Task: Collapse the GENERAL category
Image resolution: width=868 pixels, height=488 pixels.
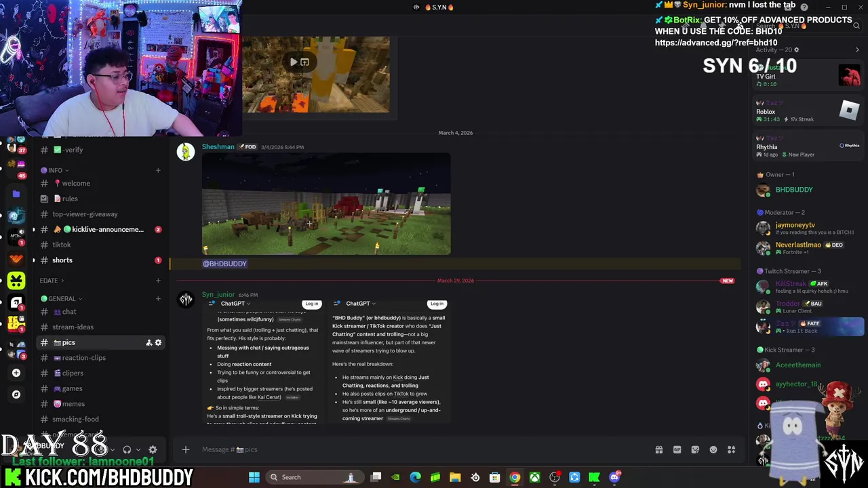Action: click(62, 299)
